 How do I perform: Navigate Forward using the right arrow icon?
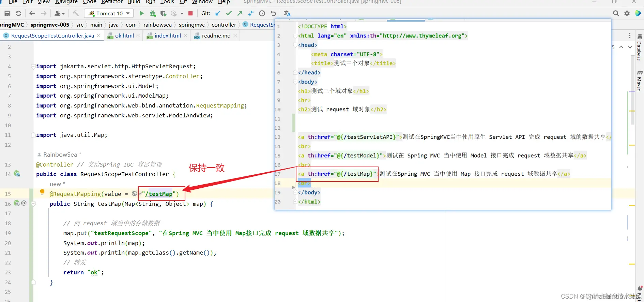(x=44, y=13)
